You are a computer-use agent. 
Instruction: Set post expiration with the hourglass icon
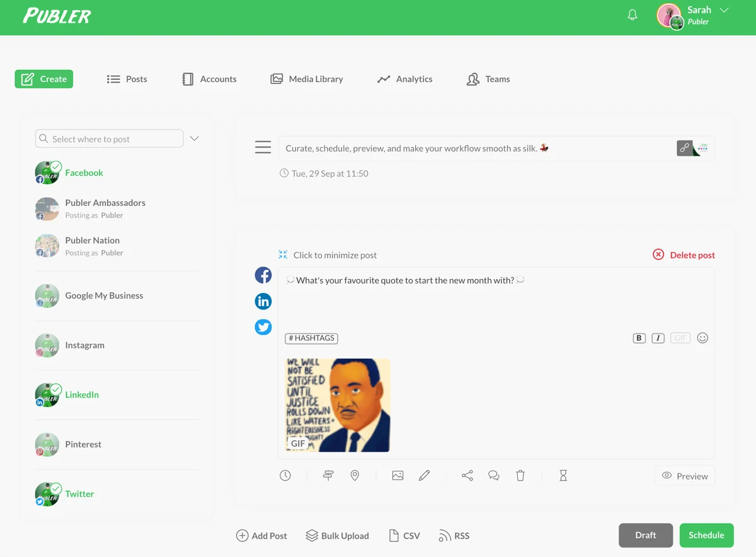(x=563, y=475)
